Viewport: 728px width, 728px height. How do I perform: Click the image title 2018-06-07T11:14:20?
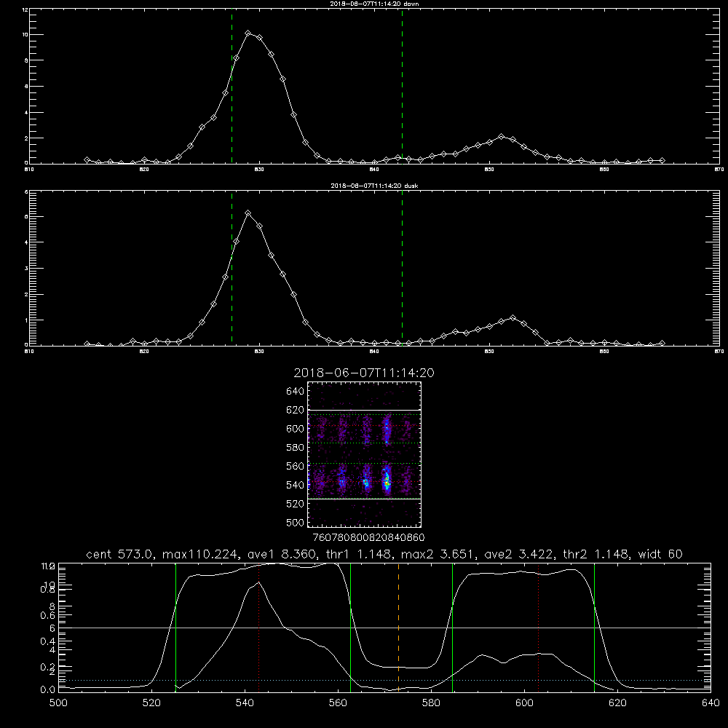point(364,373)
